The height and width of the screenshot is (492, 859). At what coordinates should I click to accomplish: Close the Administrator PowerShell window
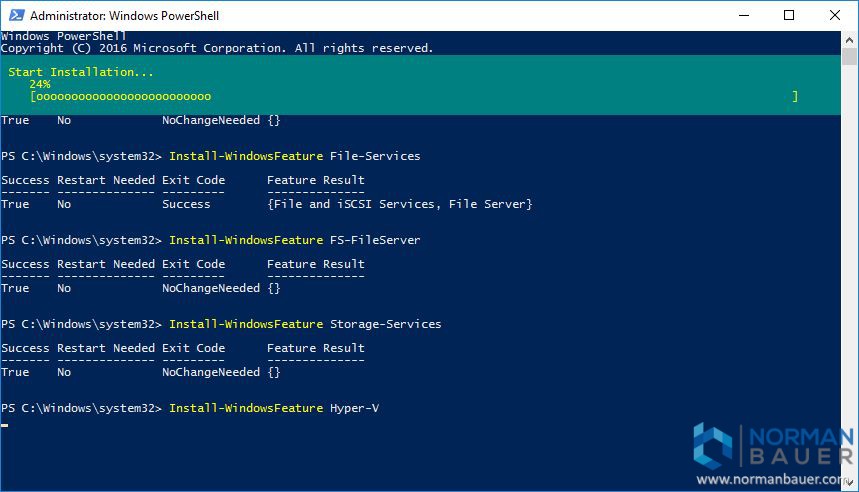click(x=834, y=15)
